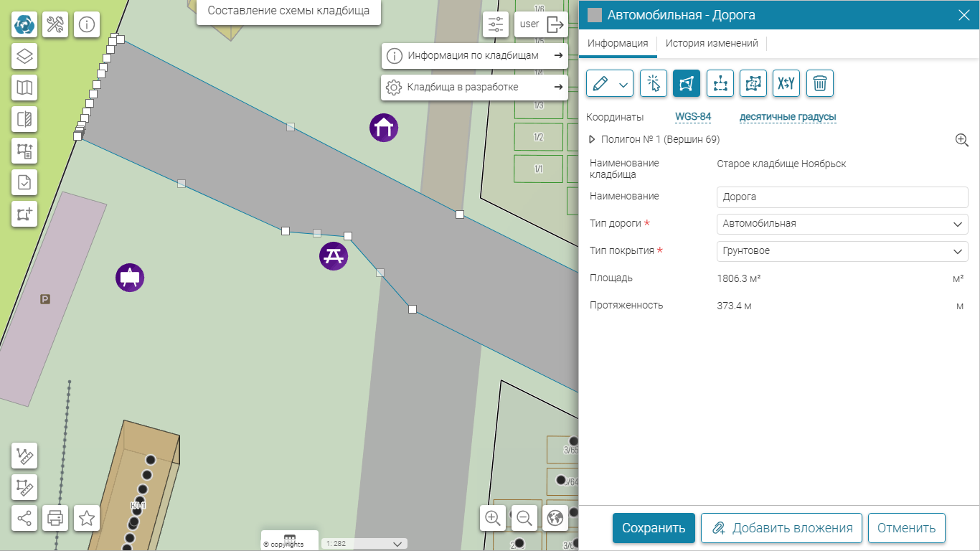The height and width of the screenshot is (551, 980).
Task: Open the Тип дороги dropdown
Action: coord(842,224)
